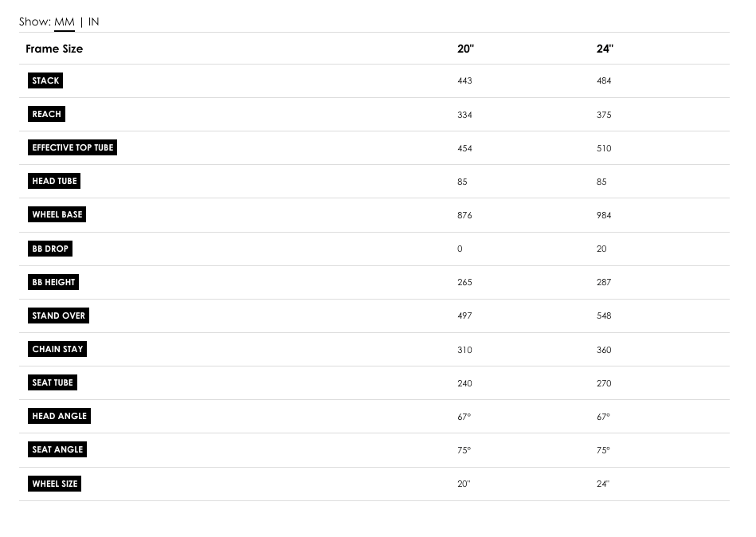Click the HEAD TUBE label badge
Viewport: 756px width, 537px height.
54,181
